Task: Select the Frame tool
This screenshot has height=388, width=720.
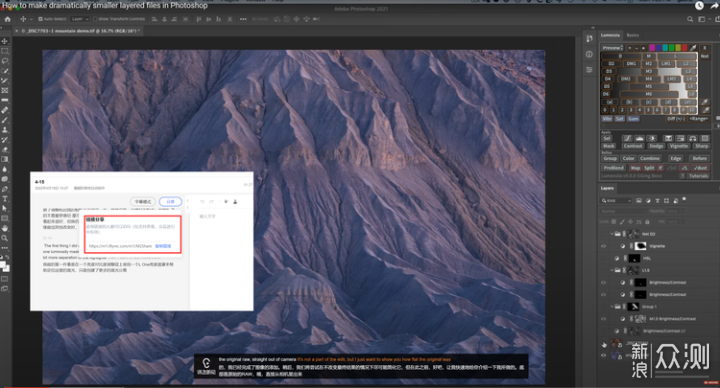Action: tap(5, 90)
